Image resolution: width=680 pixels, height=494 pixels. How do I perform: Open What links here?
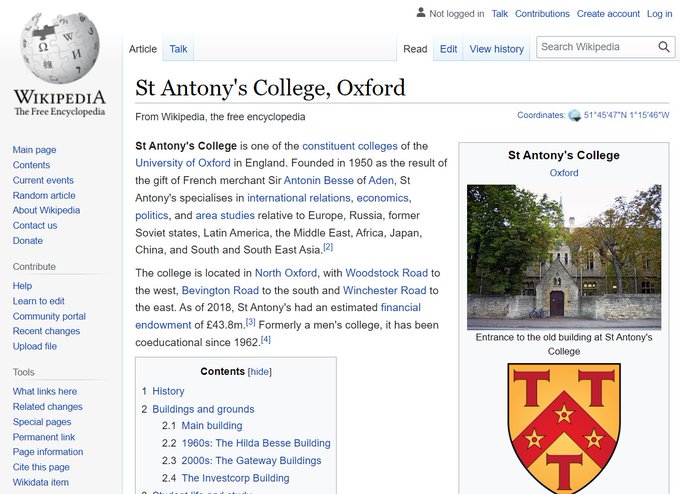coord(45,391)
